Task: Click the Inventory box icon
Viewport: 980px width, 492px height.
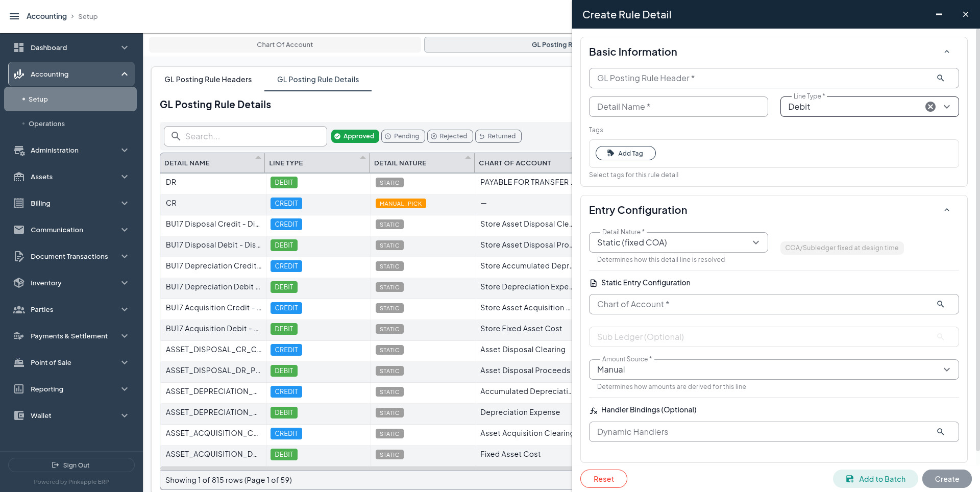Action: (19, 283)
